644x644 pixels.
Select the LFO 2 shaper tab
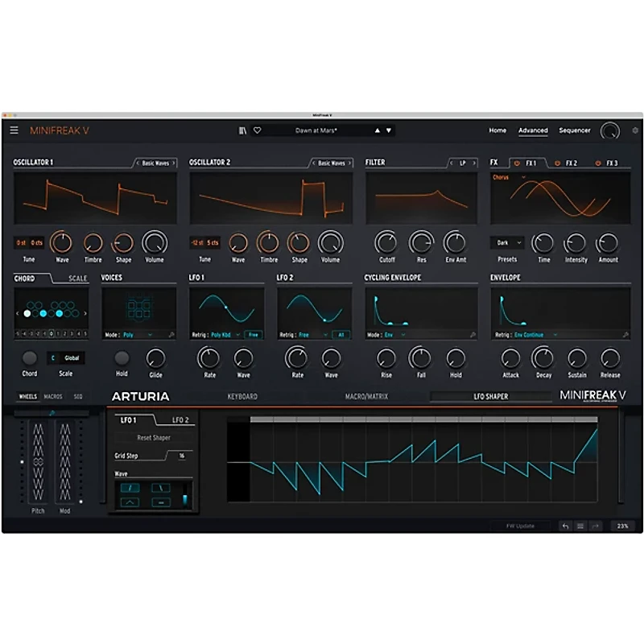[181, 419]
